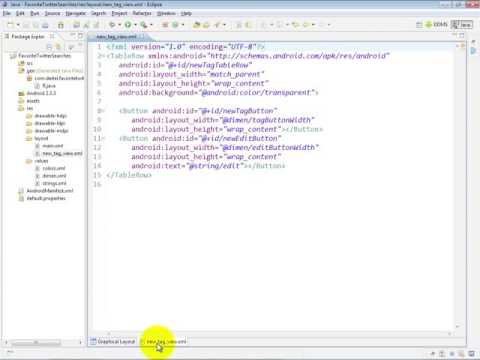Click the Last Edit Location icon
Image resolution: width=480 pixels, height=360 pixels.
point(295,25)
